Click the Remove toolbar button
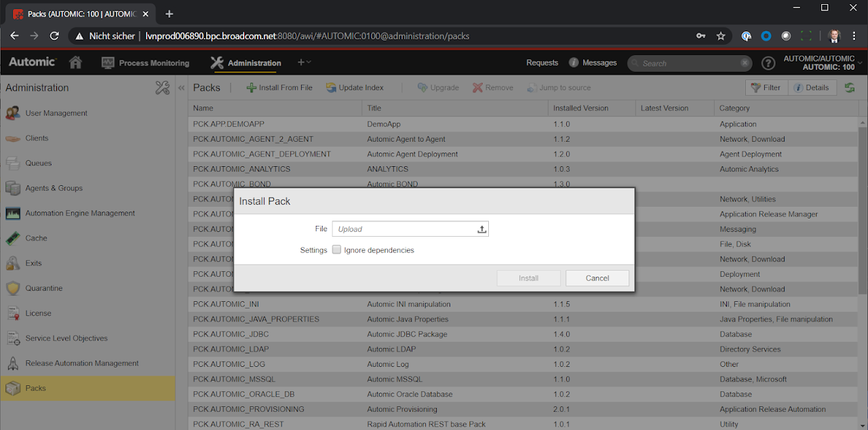The height and width of the screenshot is (430, 868). (x=493, y=87)
